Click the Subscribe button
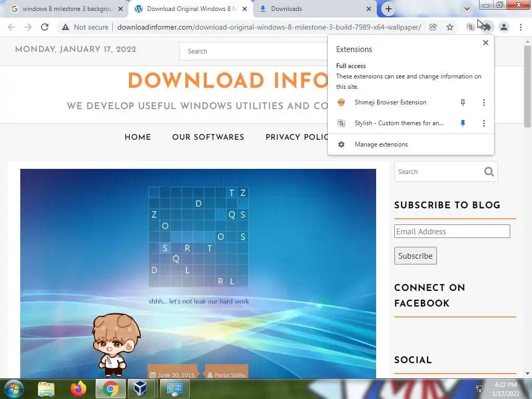 [x=415, y=256]
